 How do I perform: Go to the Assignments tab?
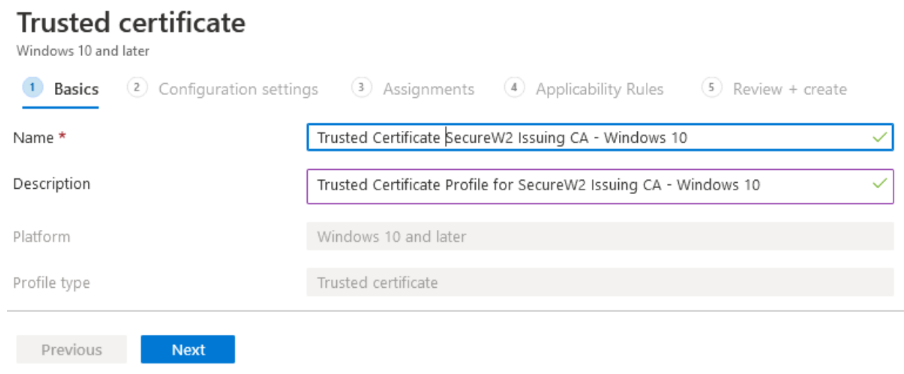coord(429,89)
